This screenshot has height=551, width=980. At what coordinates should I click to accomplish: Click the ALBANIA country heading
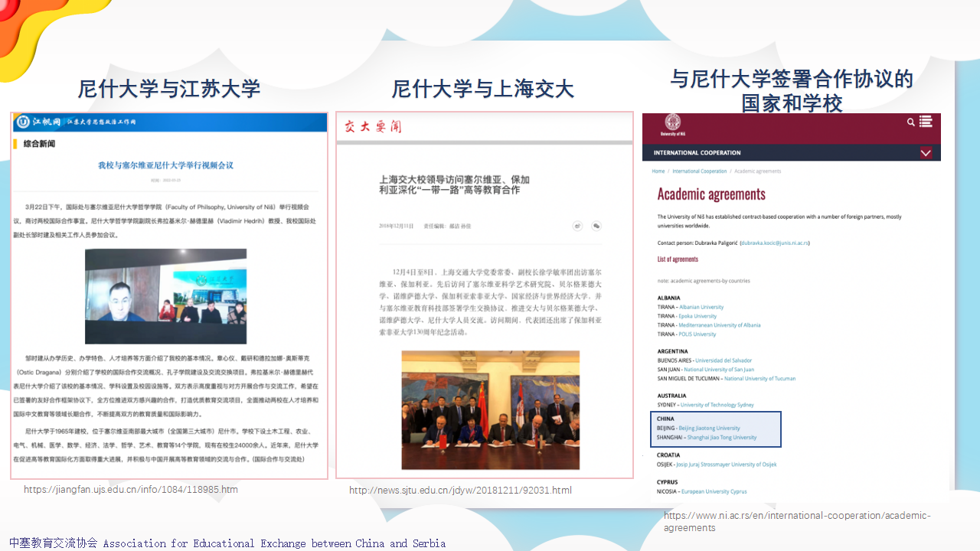tap(668, 298)
